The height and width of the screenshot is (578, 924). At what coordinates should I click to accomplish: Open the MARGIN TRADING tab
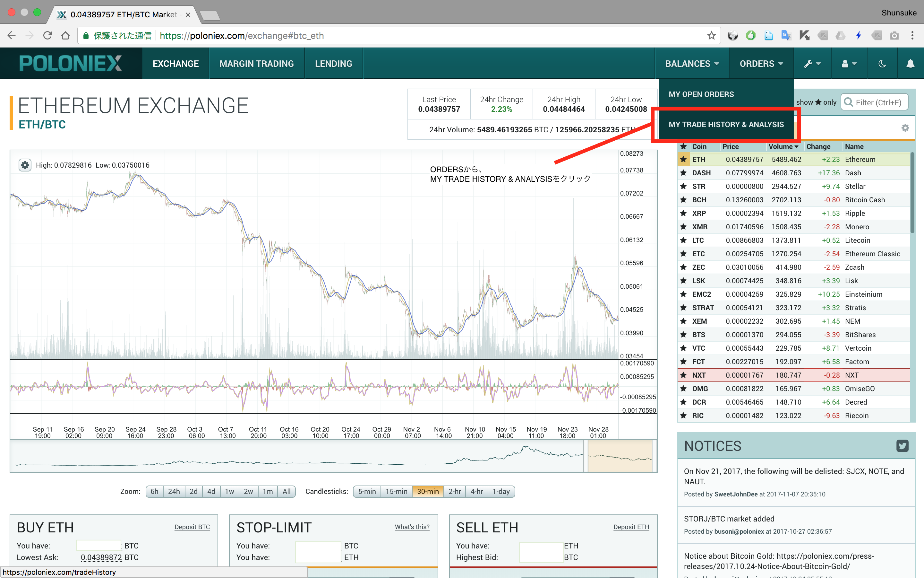click(257, 64)
